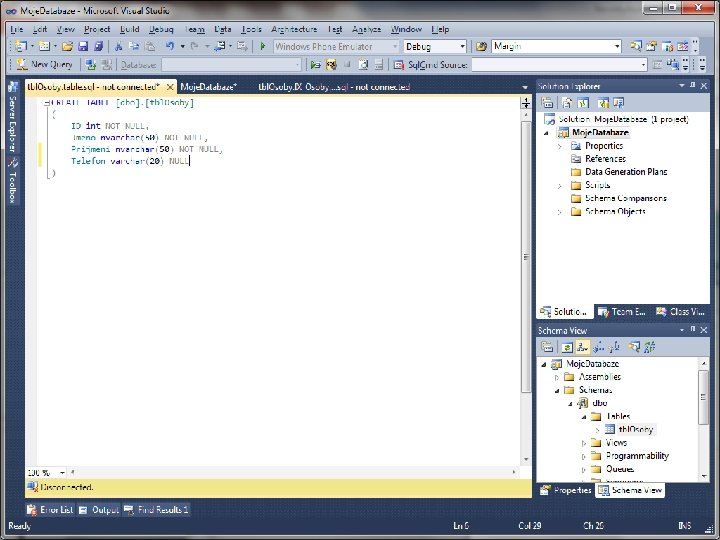Click the editor split-window handle above scrollbar
The height and width of the screenshot is (540, 720).
[526, 102]
